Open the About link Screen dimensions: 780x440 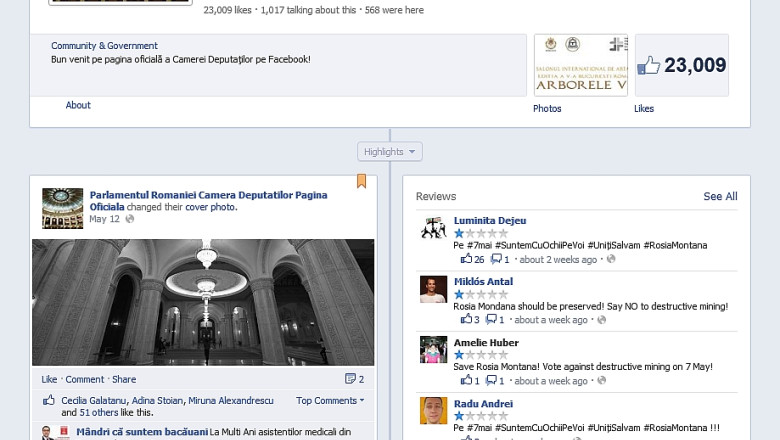click(x=78, y=105)
